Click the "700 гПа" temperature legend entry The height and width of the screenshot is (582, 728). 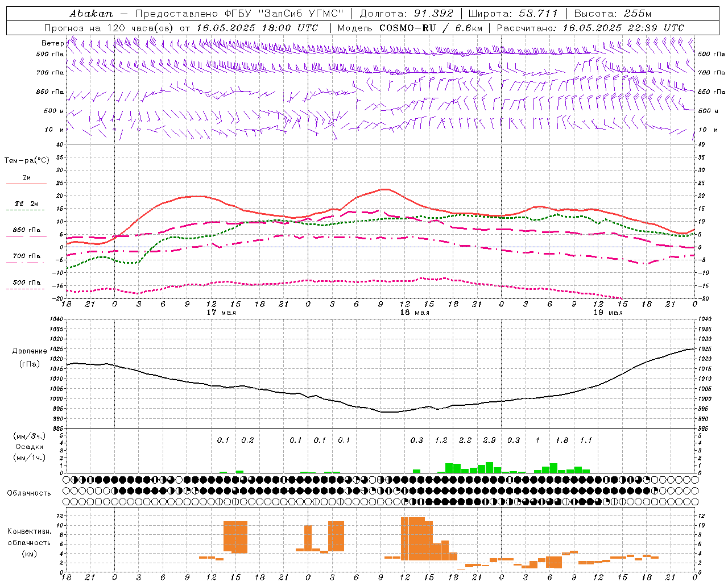(27, 256)
